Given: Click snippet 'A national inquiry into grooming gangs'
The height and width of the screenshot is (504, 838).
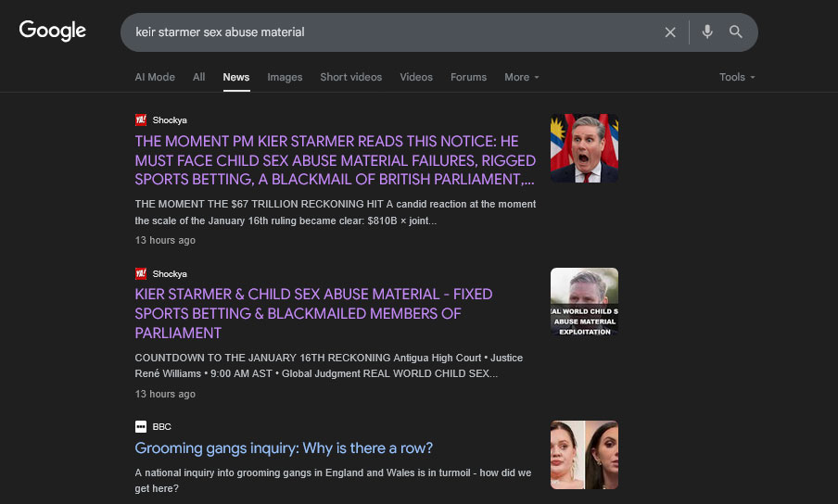Looking at the screenshot, I should [333, 481].
